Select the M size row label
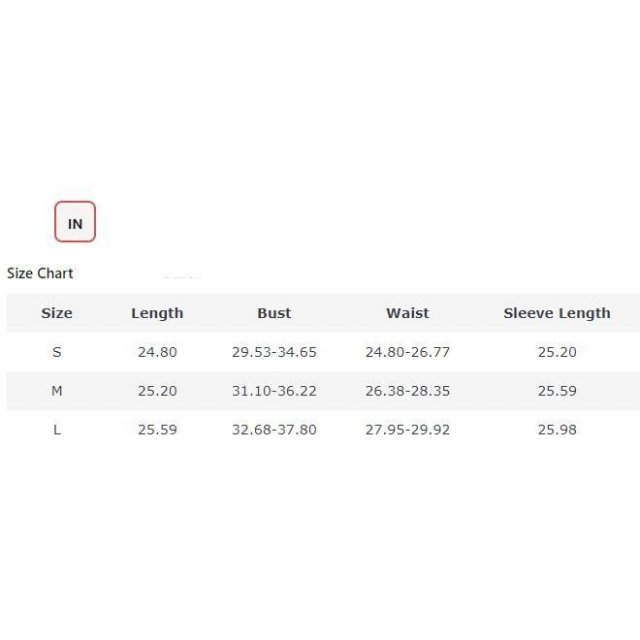The width and height of the screenshot is (640, 640). click(x=57, y=391)
